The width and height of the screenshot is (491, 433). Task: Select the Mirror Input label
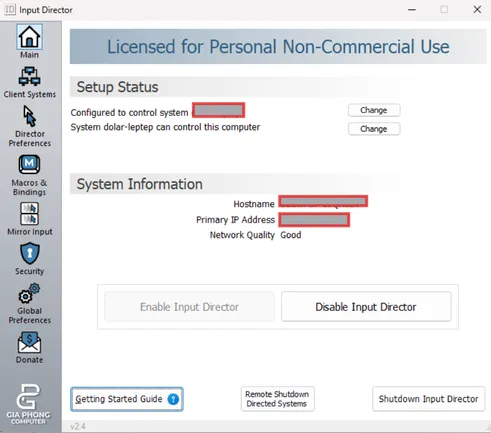click(x=30, y=232)
